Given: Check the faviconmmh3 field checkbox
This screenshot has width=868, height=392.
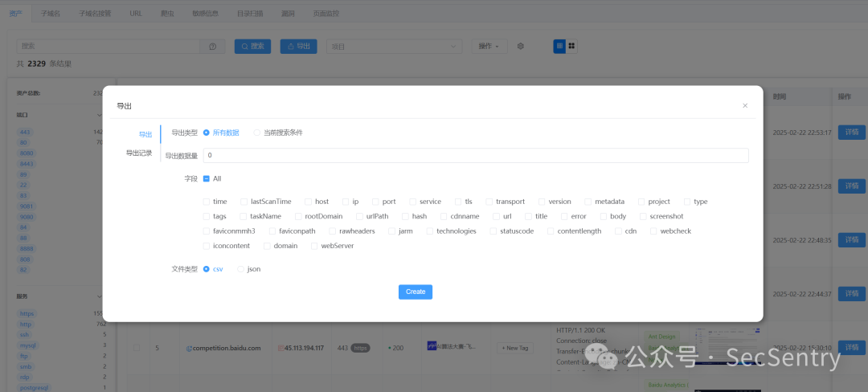Looking at the screenshot, I should tap(207, 231).
